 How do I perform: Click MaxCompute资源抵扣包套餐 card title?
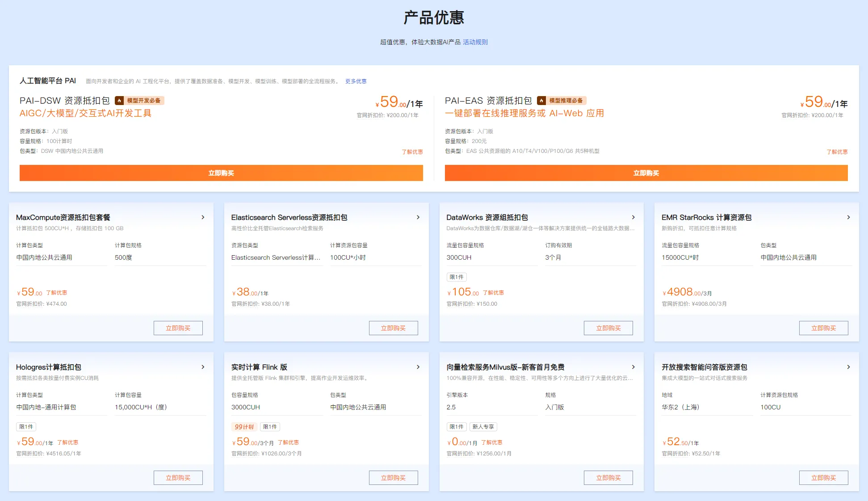(x=63, y=217)
